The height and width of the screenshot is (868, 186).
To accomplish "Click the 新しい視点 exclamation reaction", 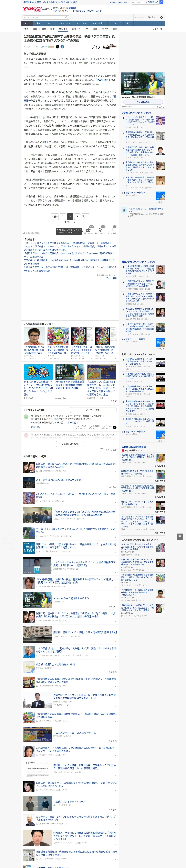I will pos(112,230).
